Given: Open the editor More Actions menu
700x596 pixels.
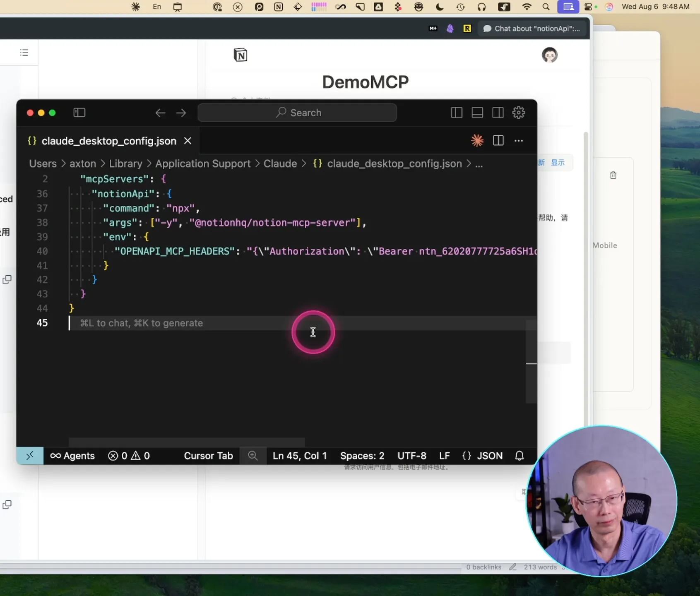Looking at the screenshot, I should tap(519, 141).
